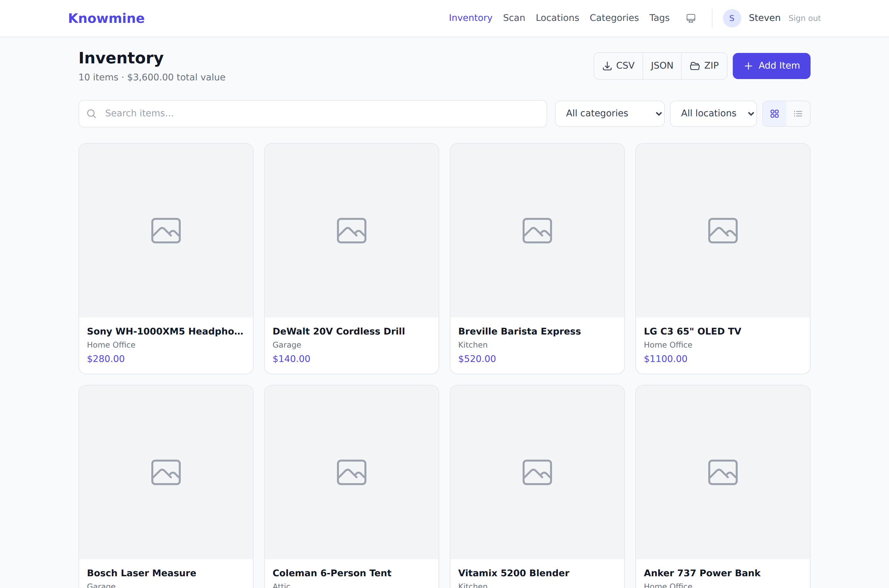Export inventory as JSON

pos(662,66)
